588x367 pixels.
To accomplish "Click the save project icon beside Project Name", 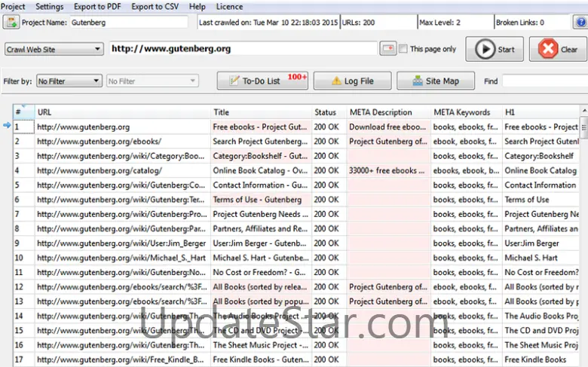I will coord(11,22).
